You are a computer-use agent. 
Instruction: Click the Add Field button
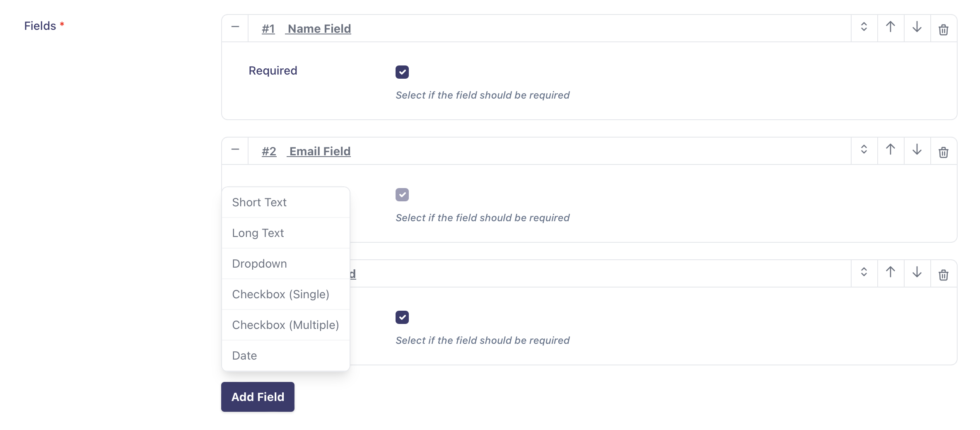coord(258,397)
